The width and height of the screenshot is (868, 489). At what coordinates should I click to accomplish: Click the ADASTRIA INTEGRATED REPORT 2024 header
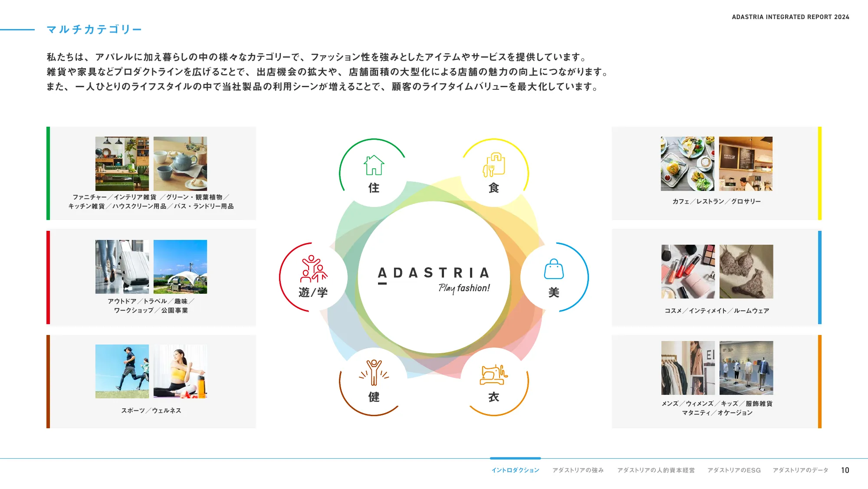coord(790,17)
